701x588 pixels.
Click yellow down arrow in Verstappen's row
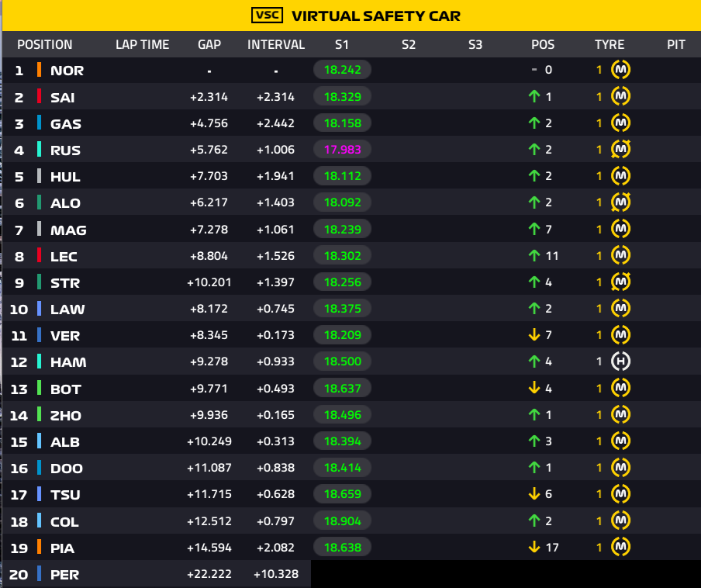[534, 335]
